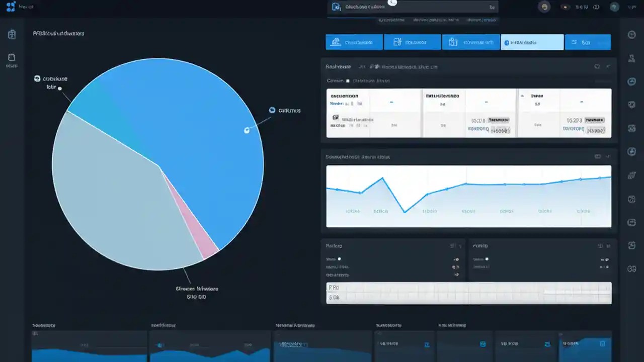Select the user profile icon in right sidebar
This screenshot has width=644, height=362.
[631, 58]
